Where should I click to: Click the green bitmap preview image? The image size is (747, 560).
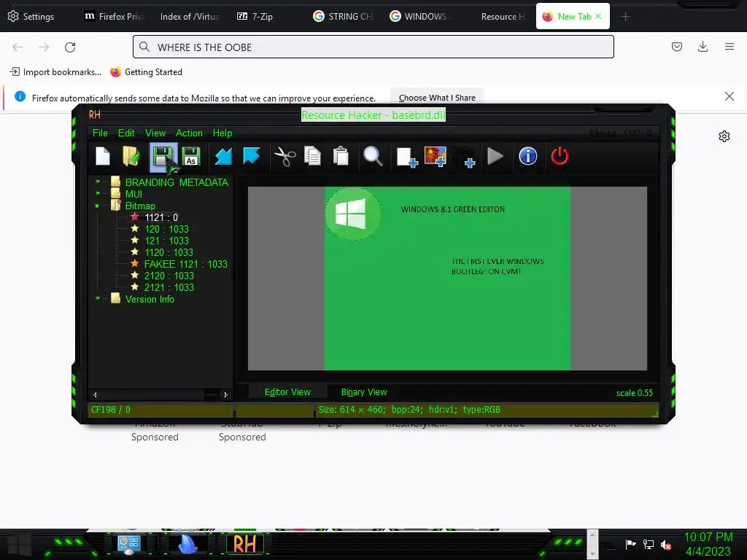coord(447,278)
